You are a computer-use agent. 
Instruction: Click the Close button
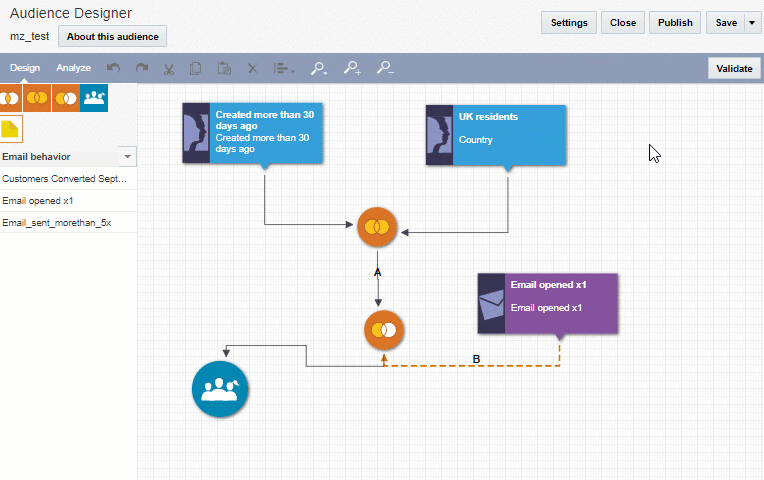pos(623,23)
